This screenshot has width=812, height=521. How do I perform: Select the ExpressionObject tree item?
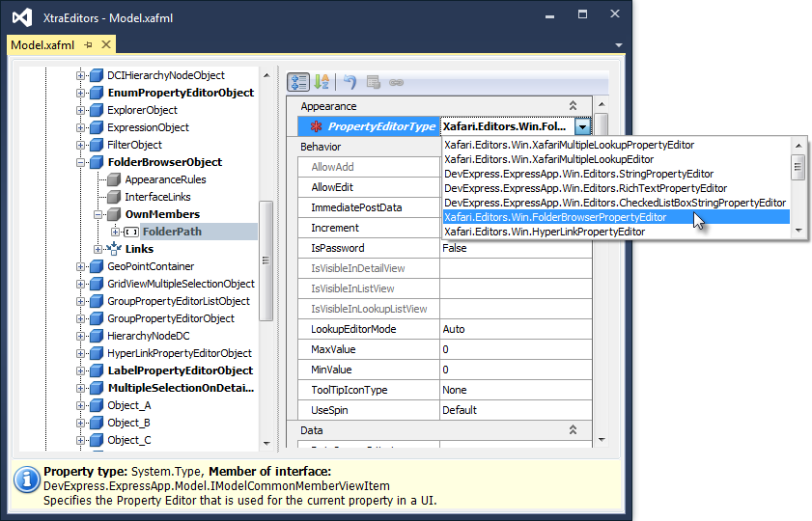point(148,127)
